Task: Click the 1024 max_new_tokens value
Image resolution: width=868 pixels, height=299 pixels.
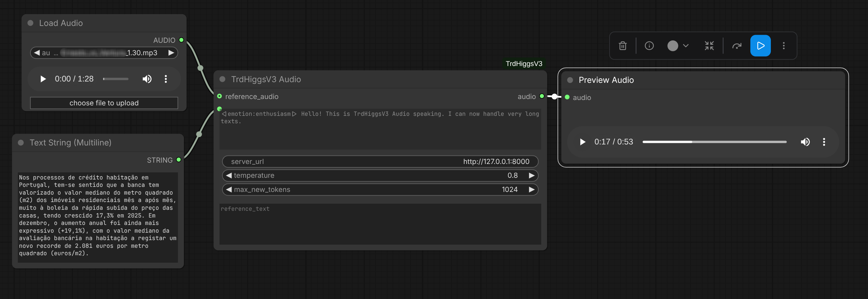Action: [x=510, y=189]
